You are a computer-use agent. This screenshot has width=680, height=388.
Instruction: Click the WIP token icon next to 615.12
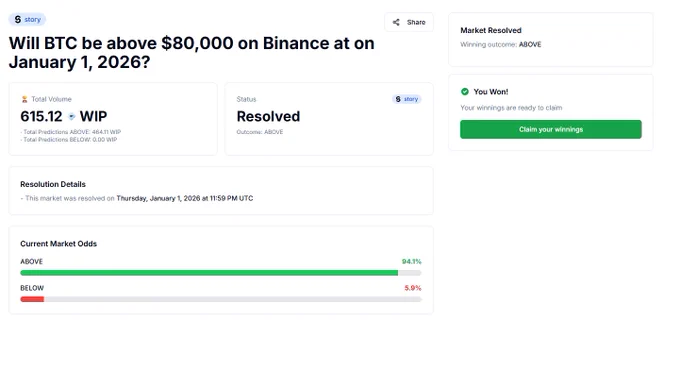tap(72, 116)
